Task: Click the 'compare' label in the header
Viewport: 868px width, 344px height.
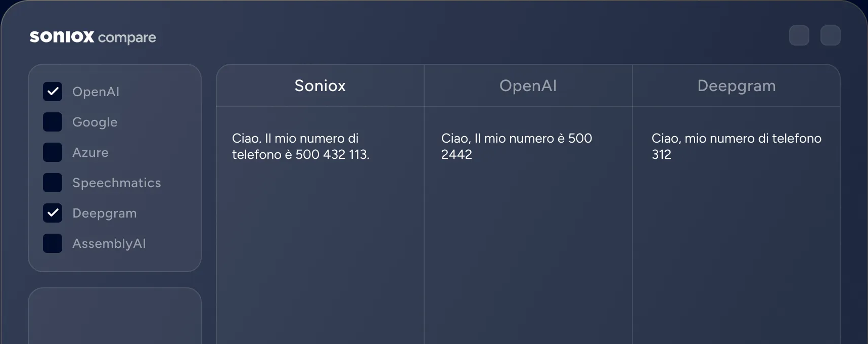Action: click(128, 37)
